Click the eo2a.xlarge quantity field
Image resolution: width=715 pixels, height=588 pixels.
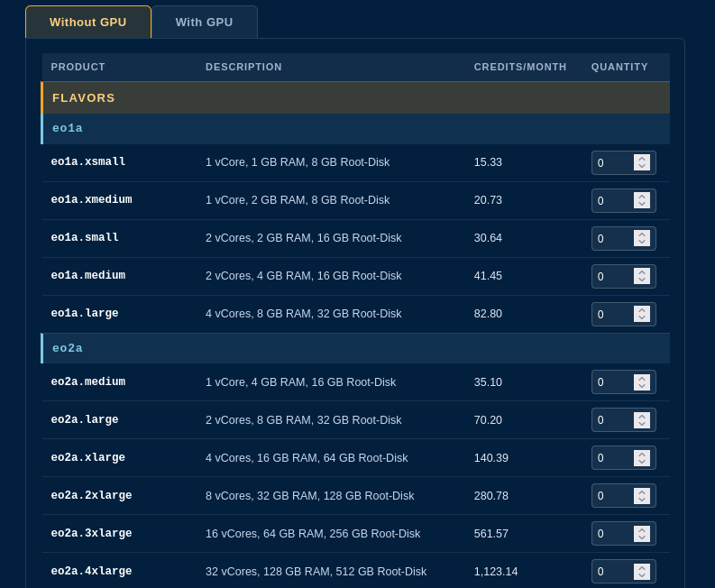click(623, 457)
